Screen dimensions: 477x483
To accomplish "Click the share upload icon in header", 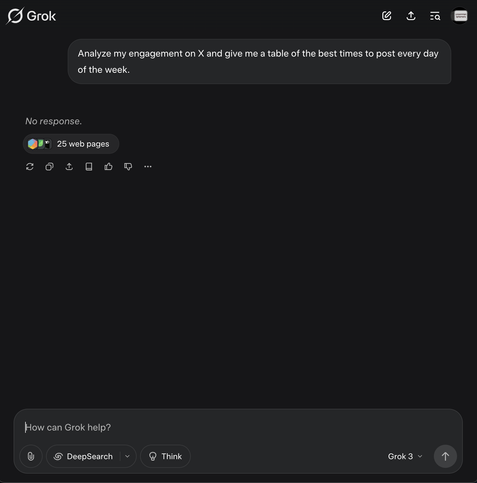I will pos(411,16).
